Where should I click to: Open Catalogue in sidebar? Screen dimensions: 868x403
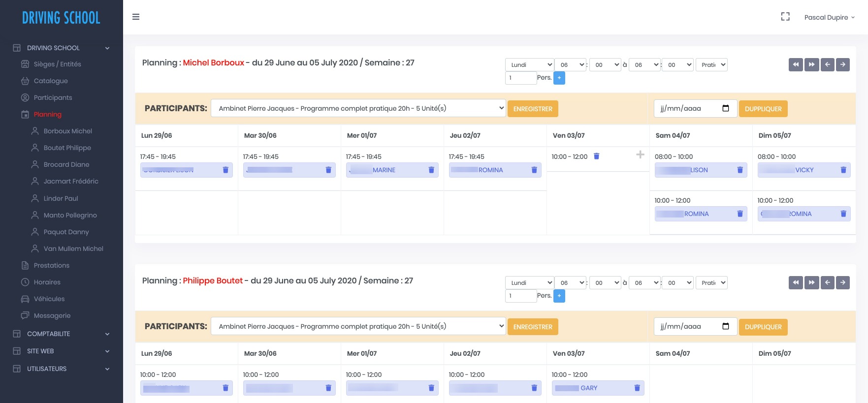[51, 81]
